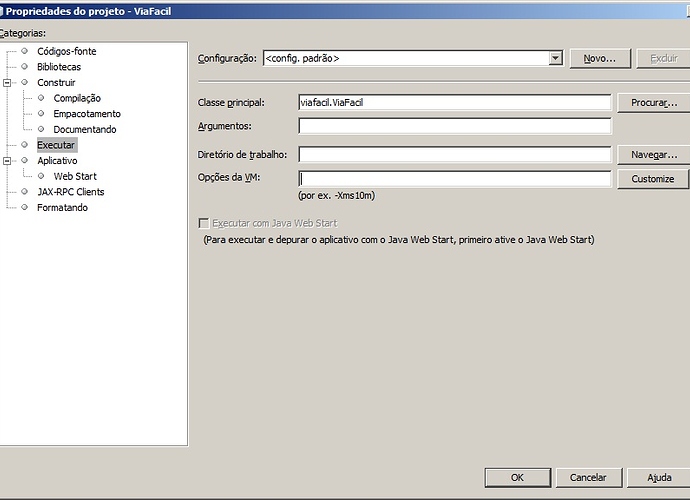Image resolution: width=690 pixels, height=500 pixels.
Task: Open help with Ajuda button
Action: (659, 478)
